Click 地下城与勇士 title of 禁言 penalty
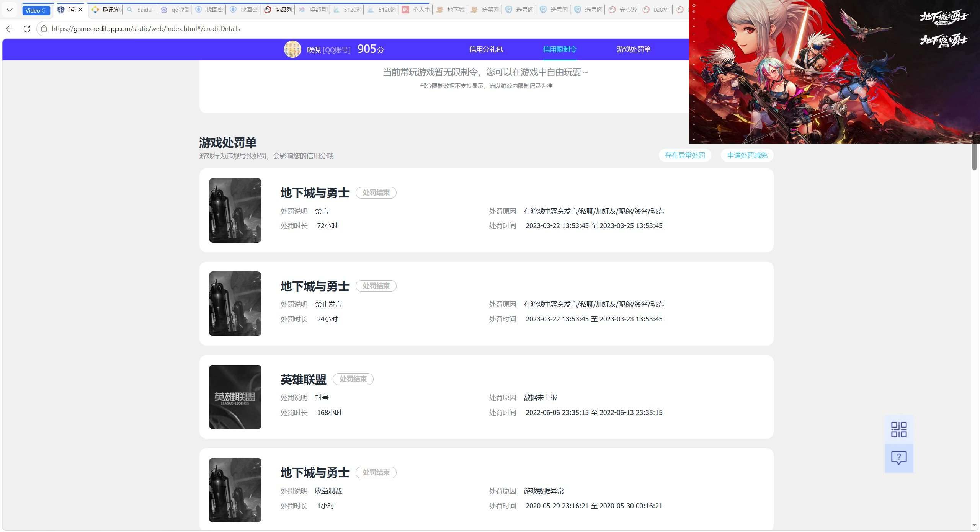The height and width of the screenshot is (532, 980). tap(315, 193)
